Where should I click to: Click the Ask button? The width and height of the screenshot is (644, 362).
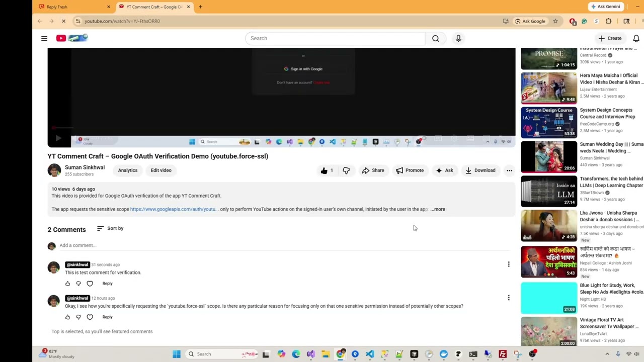444,170
